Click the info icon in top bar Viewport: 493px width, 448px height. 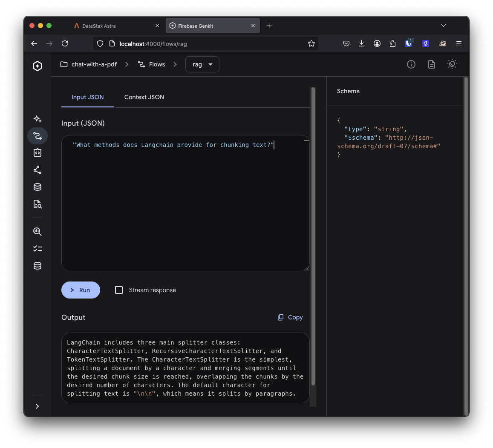[x=411, y=64]
